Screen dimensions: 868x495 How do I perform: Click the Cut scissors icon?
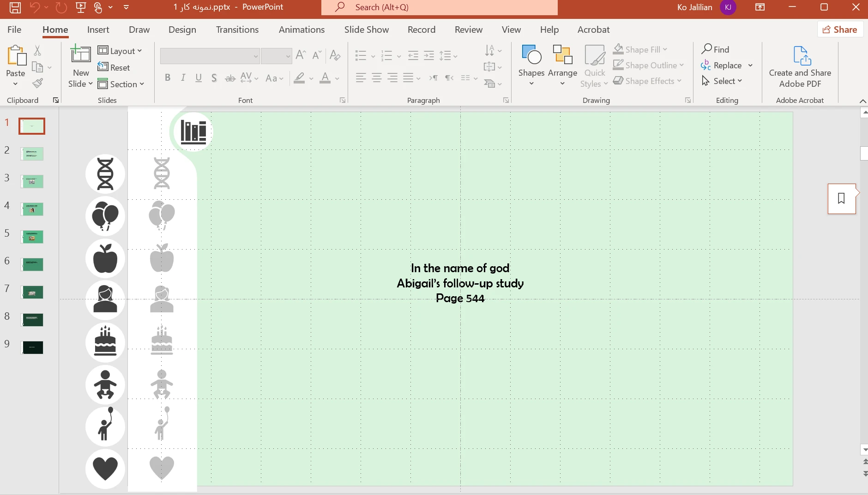[37, 50]
